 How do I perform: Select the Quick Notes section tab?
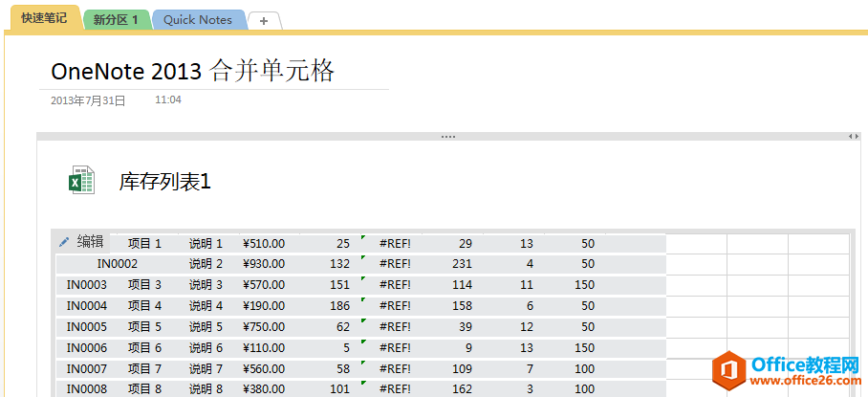(198, 20)
